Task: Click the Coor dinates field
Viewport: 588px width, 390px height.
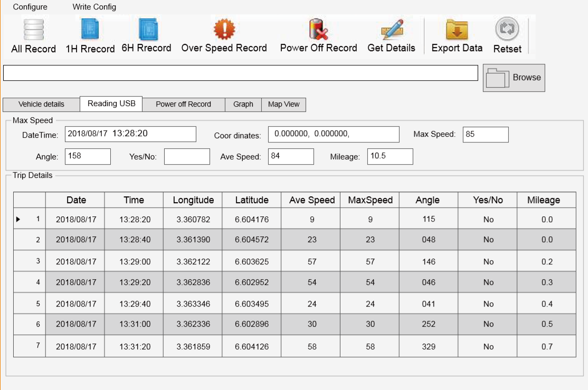Action: click(334, 134)
